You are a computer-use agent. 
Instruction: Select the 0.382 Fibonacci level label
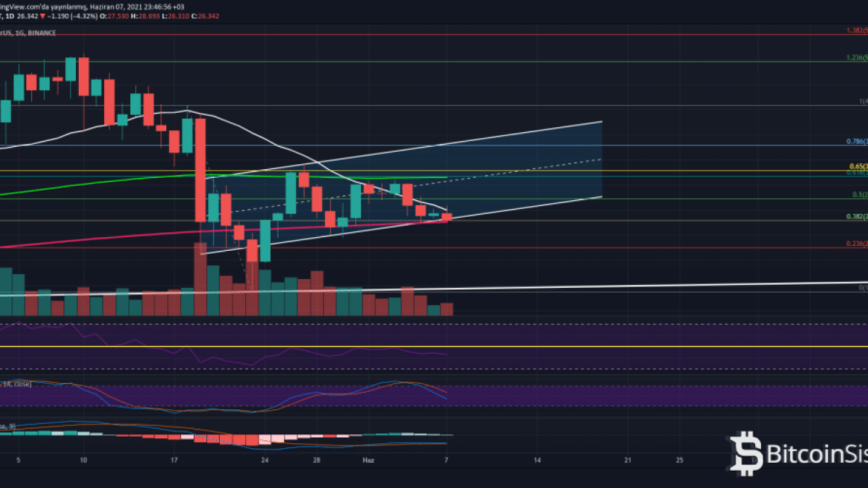pyautogui.click(x=856, y=216)
